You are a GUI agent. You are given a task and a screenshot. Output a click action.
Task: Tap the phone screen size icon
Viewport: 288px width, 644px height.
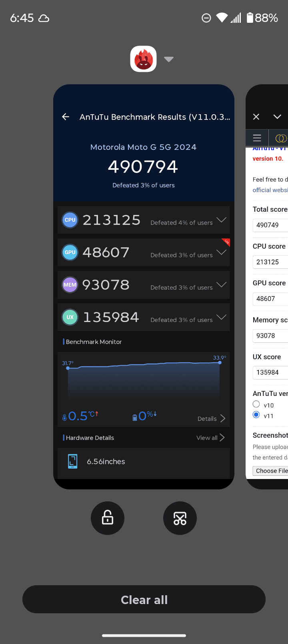click(x=72, y=461)
